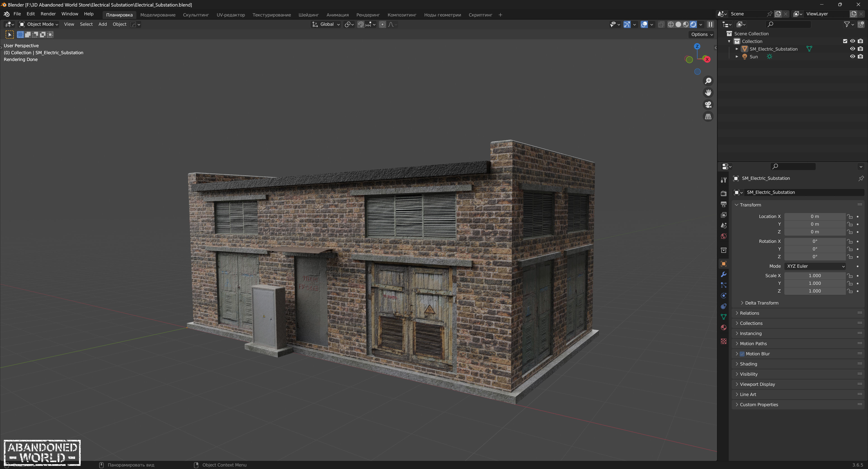Screen dimensions: 868x469
Task: Pause viewport render preview button
Action: [710, 24]
